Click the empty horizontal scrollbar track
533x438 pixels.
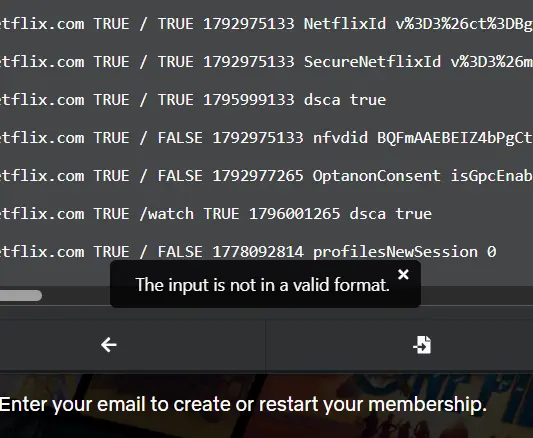(476, 296)
